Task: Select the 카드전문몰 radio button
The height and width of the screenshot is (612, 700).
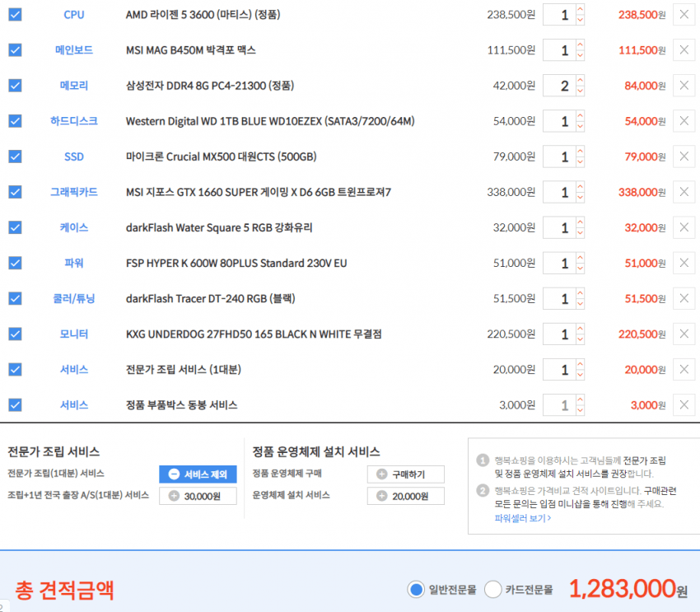Action: click(492, 589)
